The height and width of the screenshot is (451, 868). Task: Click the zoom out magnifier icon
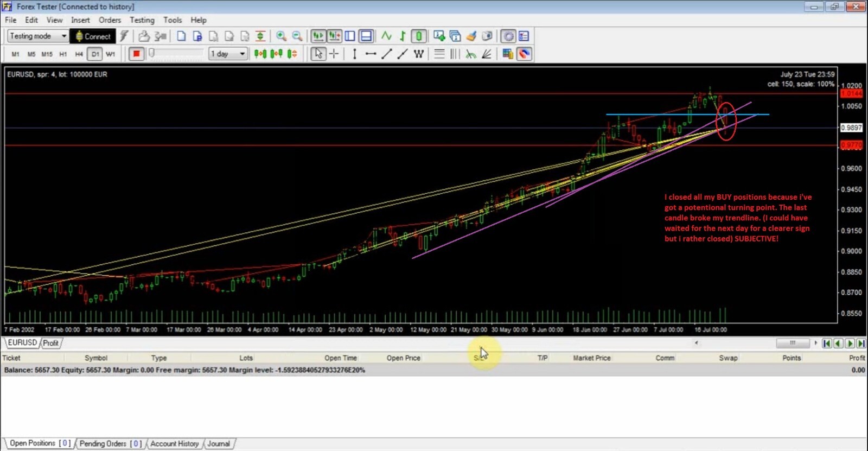(297, 36)
